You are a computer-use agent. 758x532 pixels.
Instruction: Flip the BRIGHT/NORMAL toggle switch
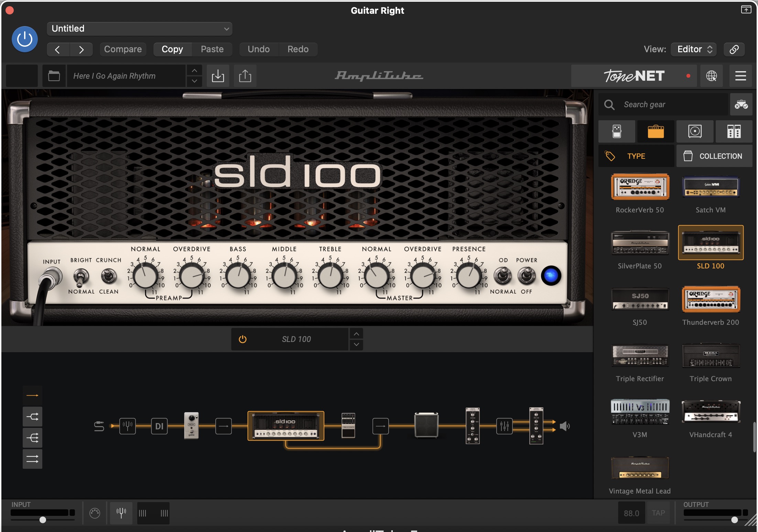point(81,277)
